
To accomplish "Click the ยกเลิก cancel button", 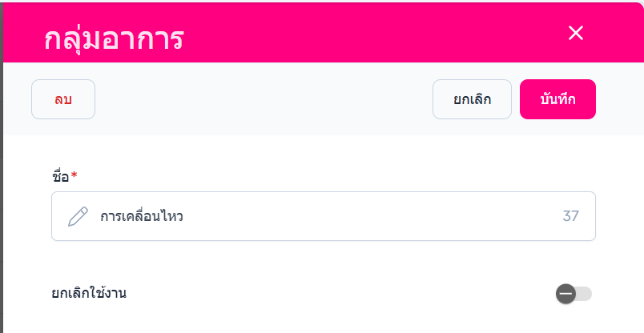I will [472, 99].
